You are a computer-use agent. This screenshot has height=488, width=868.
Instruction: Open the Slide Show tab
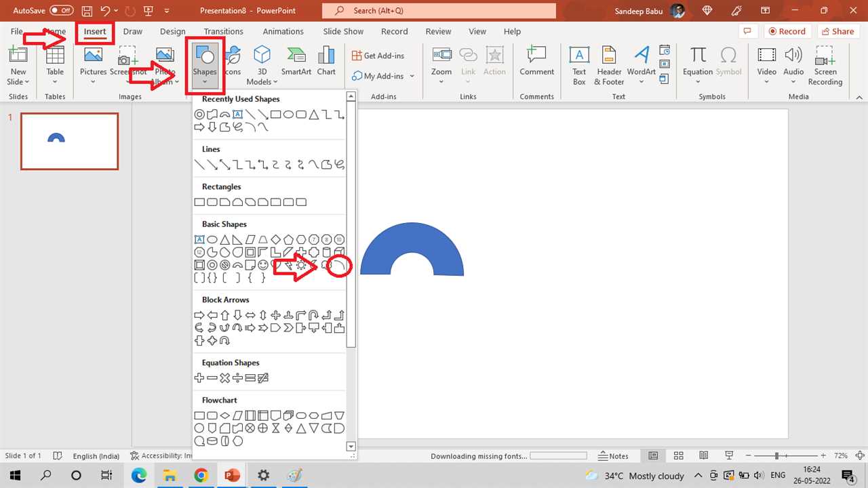click(x=343, y=31)
